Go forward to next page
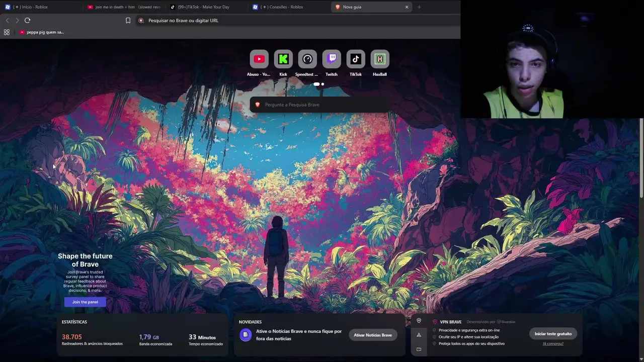 click(17, 21)
